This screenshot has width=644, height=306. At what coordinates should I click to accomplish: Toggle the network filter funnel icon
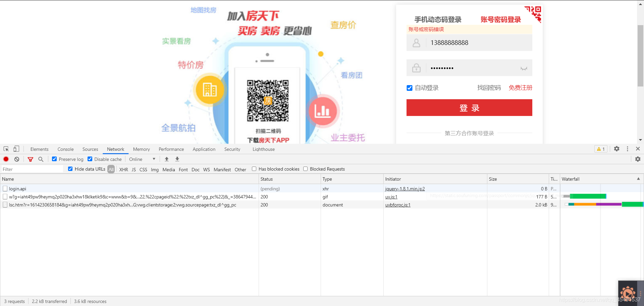(30, 159)
